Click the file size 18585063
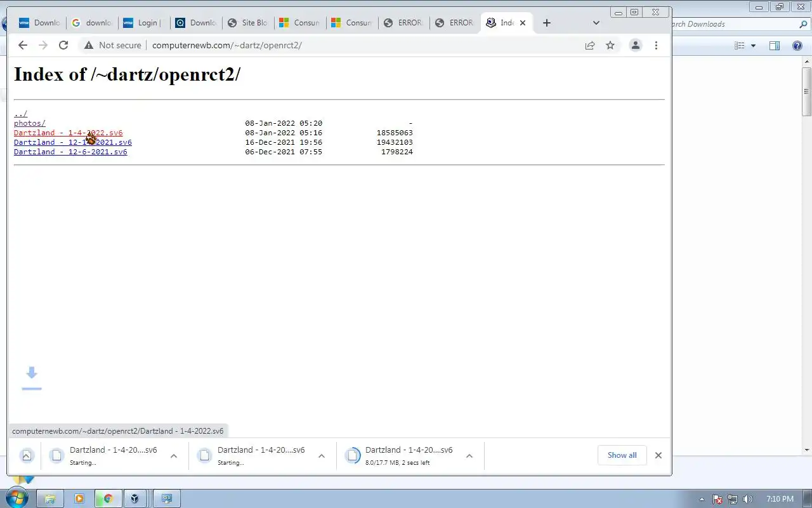The height and width of the screenshot is (508, 812). pyautogui.click(x=395, y=133)
